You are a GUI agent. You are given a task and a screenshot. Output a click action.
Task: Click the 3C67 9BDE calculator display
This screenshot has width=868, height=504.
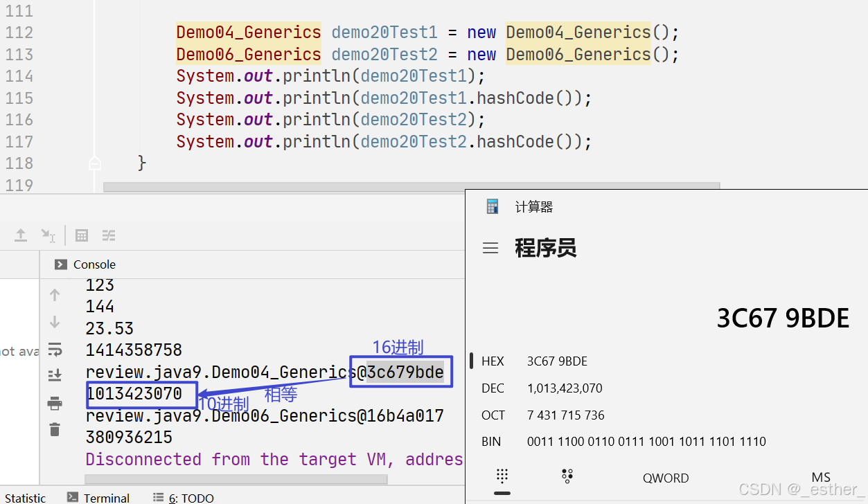click(x=783, y=318)
